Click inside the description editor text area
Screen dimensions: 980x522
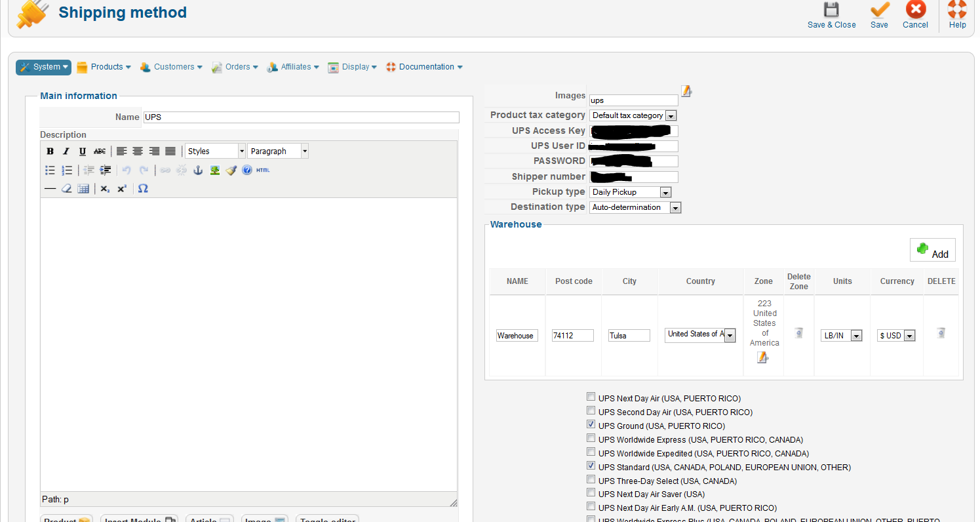(x=248, y=344)
